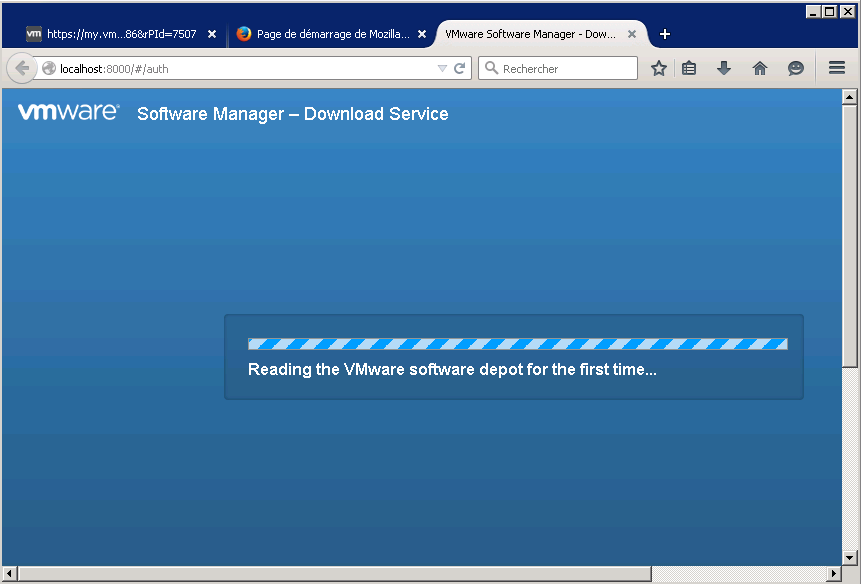Click the 'Reading the VMware software depot' message

(x=452, y=369)
